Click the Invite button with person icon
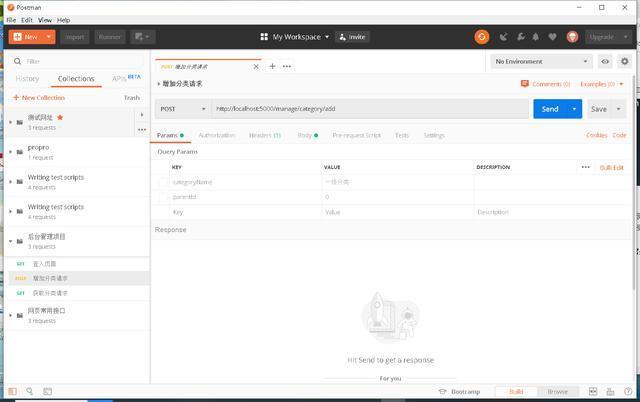This screenshot has height=402, width=640. [x=350, y=37]
